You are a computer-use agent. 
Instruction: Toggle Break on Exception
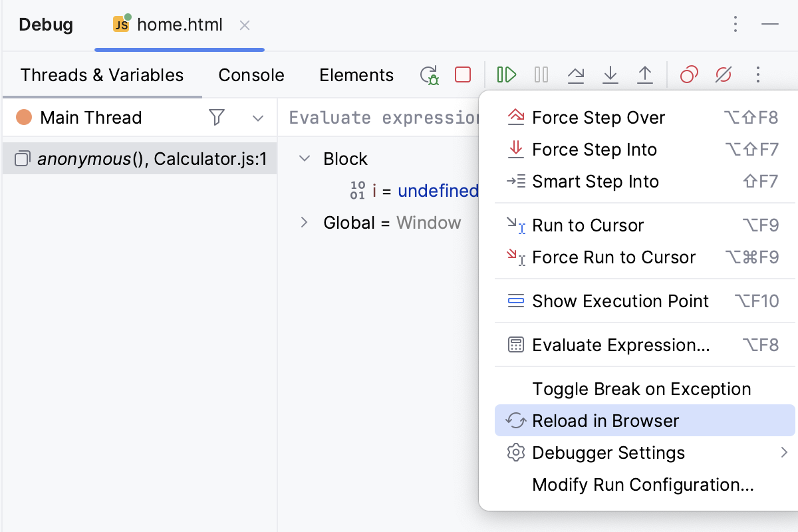point(641,388)
